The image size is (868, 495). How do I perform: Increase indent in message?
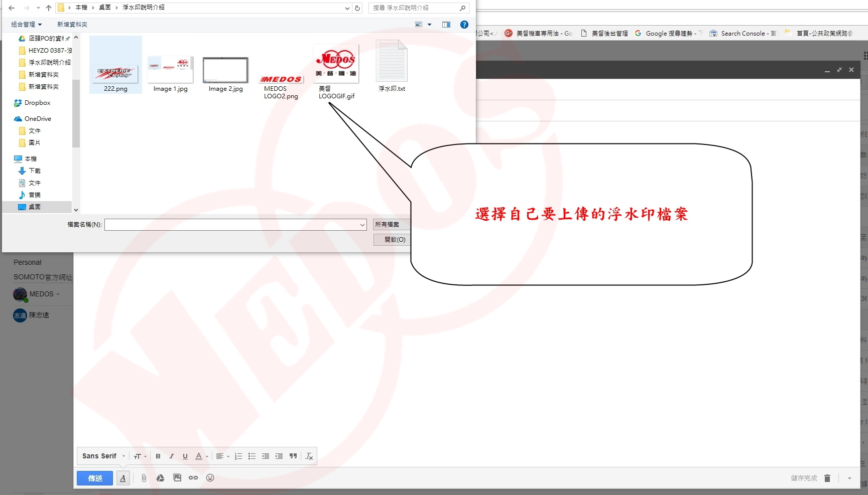[x=279, y=456]
